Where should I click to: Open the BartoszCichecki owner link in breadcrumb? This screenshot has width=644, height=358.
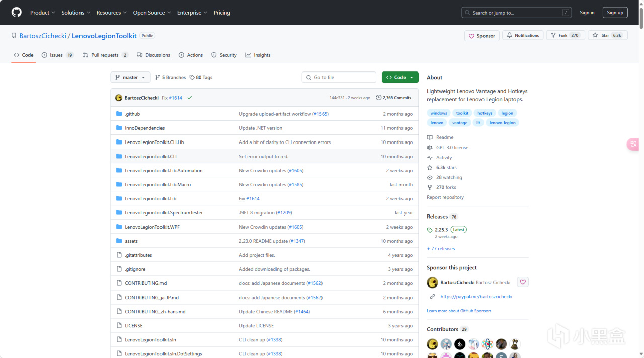43,36
